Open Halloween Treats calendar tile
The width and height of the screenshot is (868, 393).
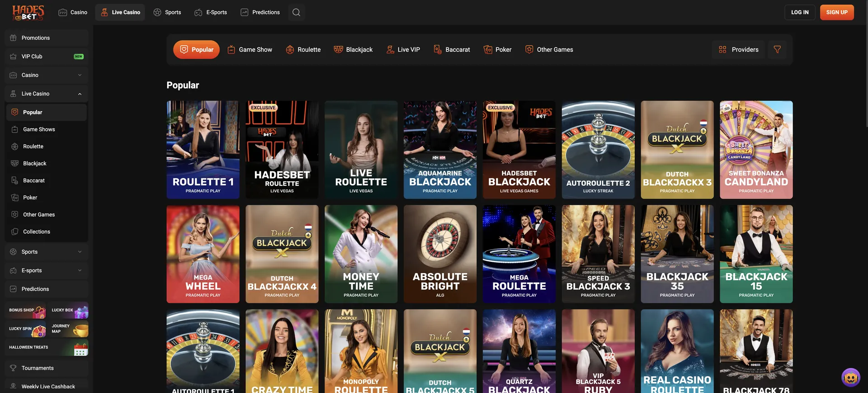point(47,347)
